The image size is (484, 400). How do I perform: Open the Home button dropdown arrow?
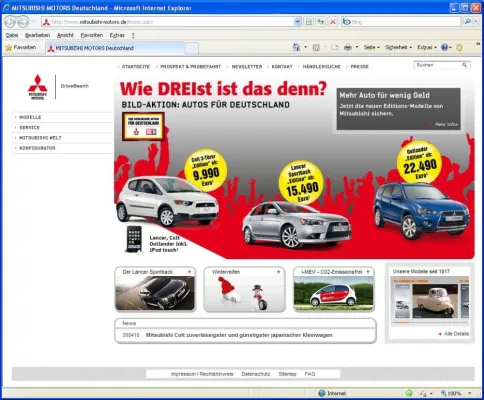[305, 48]
